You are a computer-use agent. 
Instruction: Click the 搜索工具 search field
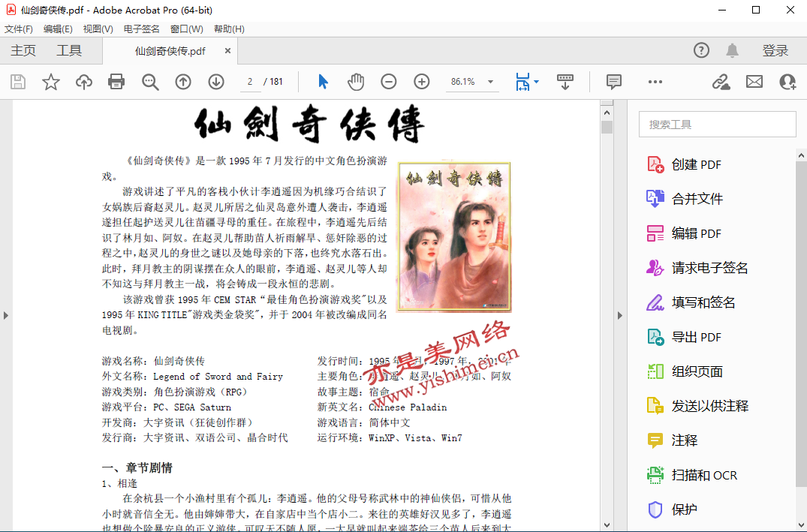pos(717,125)
